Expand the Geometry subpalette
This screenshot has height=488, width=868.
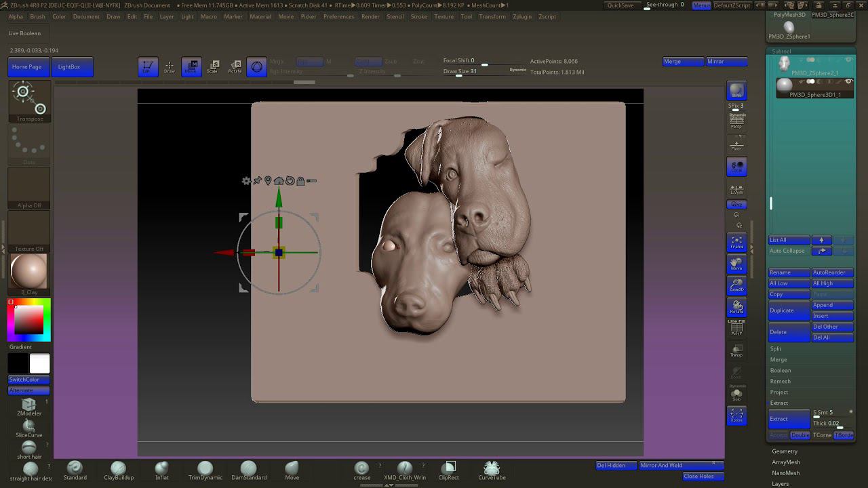[x=785, y=451]
